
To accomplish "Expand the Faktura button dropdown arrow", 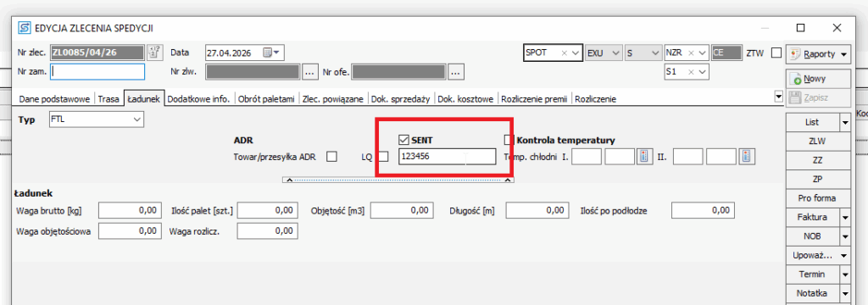I will pos(845,217).
